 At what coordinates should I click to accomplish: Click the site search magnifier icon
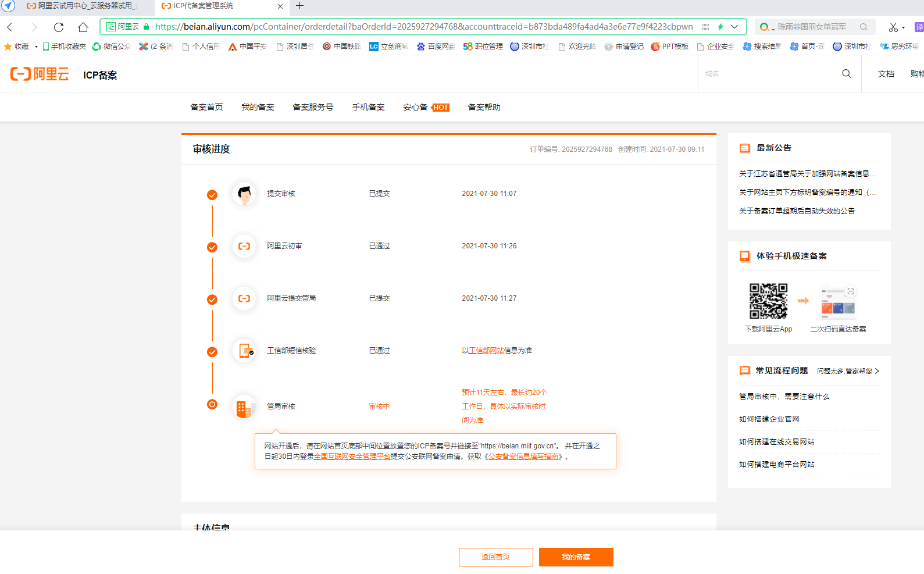tap(847, 74)
